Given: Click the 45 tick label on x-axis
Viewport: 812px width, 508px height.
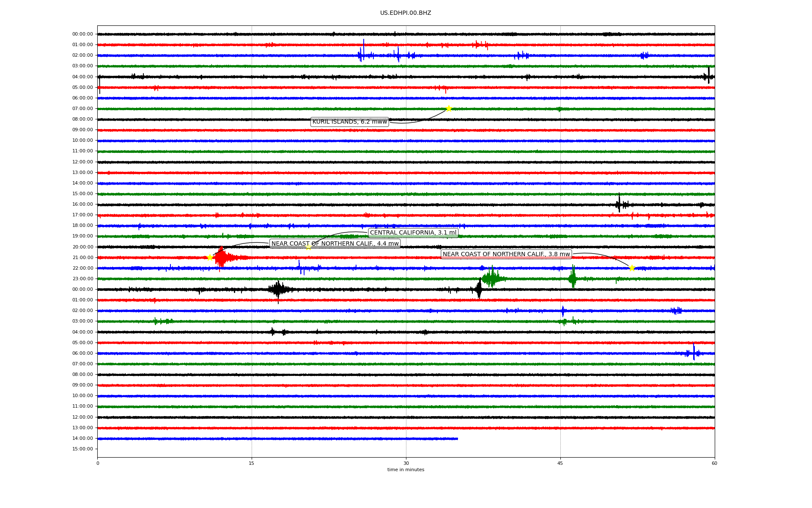Looking at the screenshot, I should [560, 463].
